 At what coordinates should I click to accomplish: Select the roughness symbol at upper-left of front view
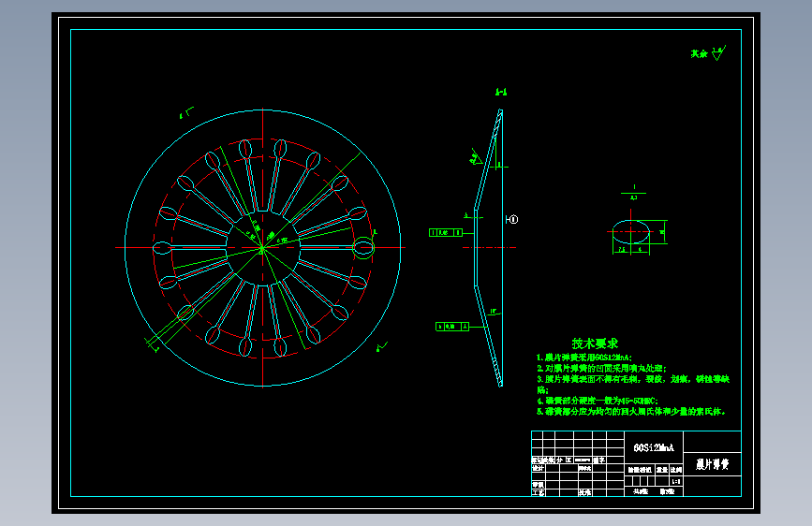[x=186, y=112]
